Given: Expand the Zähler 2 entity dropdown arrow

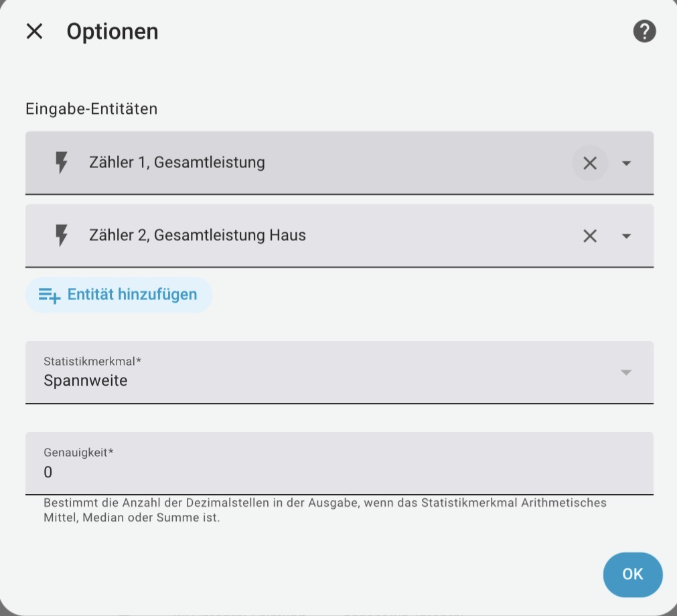Looking at the screenshot, I should pos(626,236).
